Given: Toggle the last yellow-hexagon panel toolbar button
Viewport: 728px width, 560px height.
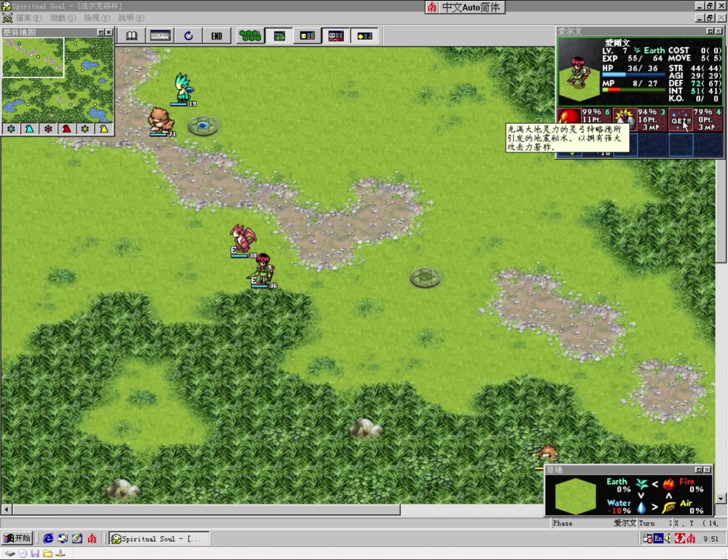Looking at the screenshot, I should [x=365, y=36].
